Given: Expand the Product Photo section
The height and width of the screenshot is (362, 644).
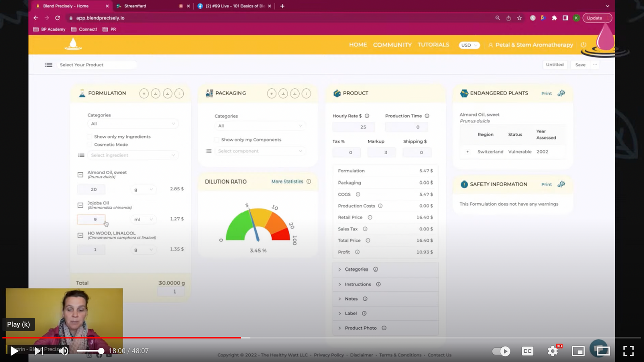Looking at the screenshot, I should tap(385, 328).
